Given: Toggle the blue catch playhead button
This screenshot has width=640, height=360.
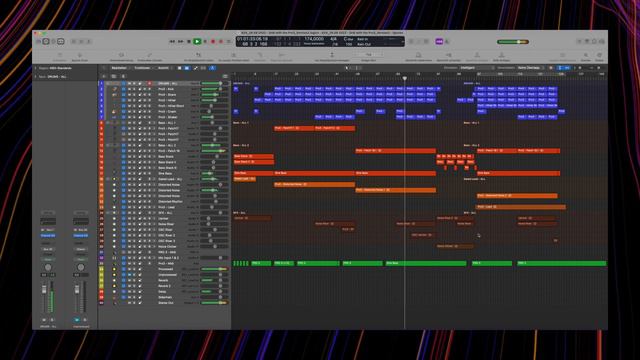Looking at the screenshot, I should (x=213, y=68).
